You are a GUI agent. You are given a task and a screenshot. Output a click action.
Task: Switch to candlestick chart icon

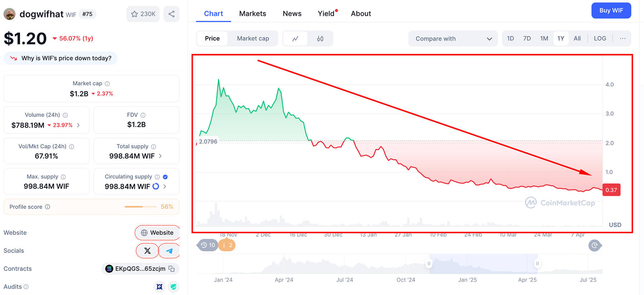[x=320, y=38]
